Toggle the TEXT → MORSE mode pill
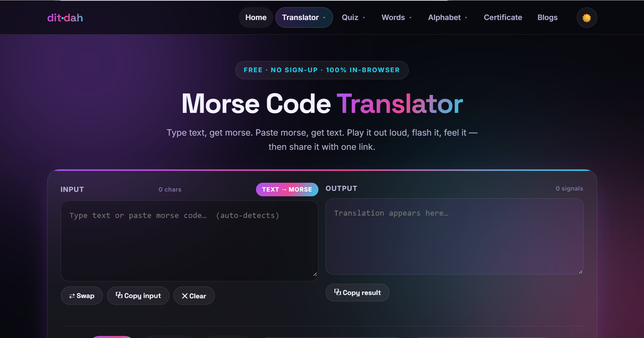644x338 pixels. [x=287, y=190]
